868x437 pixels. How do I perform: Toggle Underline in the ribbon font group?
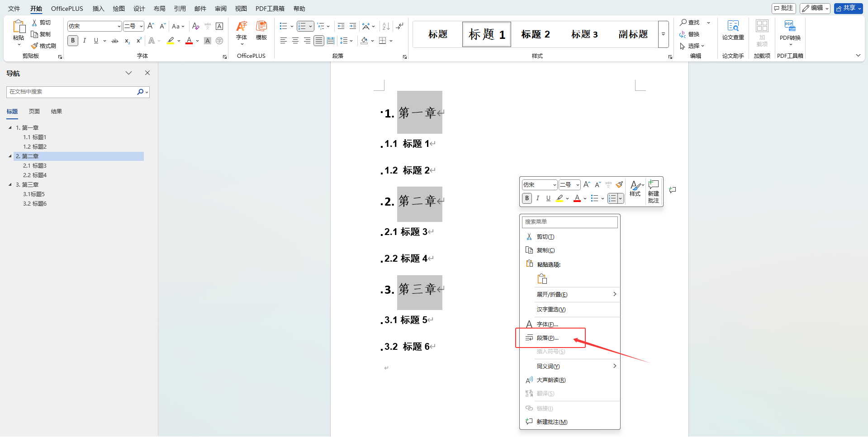click(x=96, y=41)
